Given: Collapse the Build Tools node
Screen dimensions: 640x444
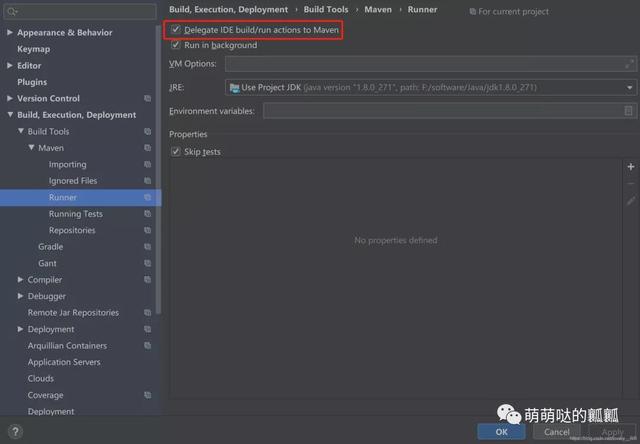Looking at the screenshot, I should pos(20,131).
